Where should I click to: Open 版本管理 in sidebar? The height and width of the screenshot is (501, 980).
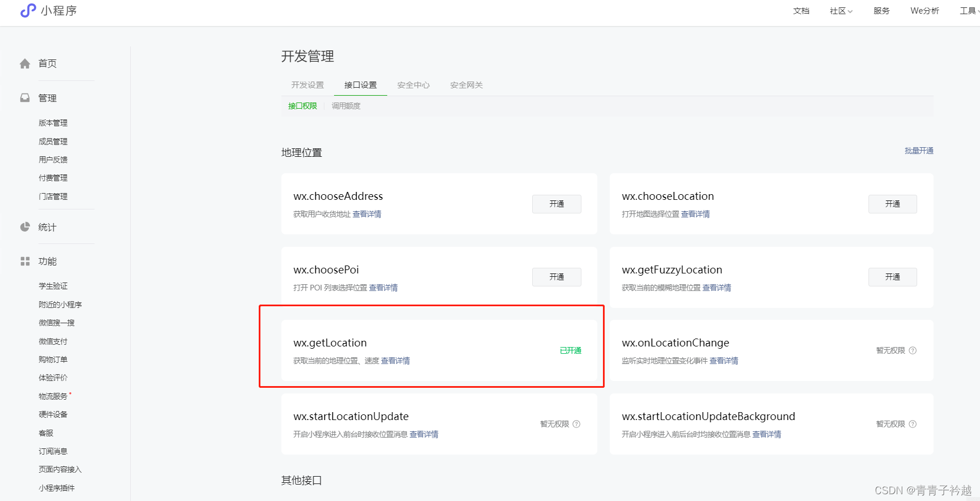[x=53, y=123]
